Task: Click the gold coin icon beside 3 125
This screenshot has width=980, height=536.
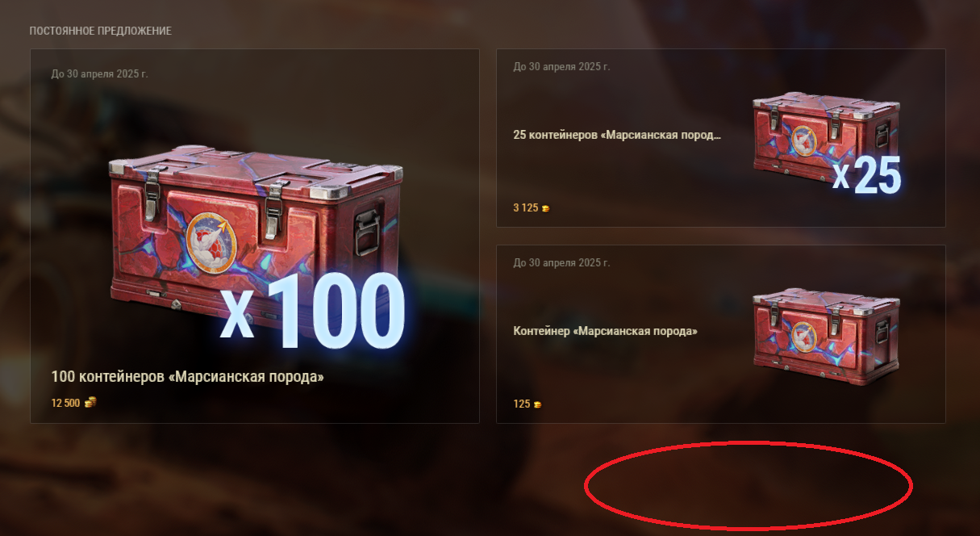Action: click(x=546, y=208)
